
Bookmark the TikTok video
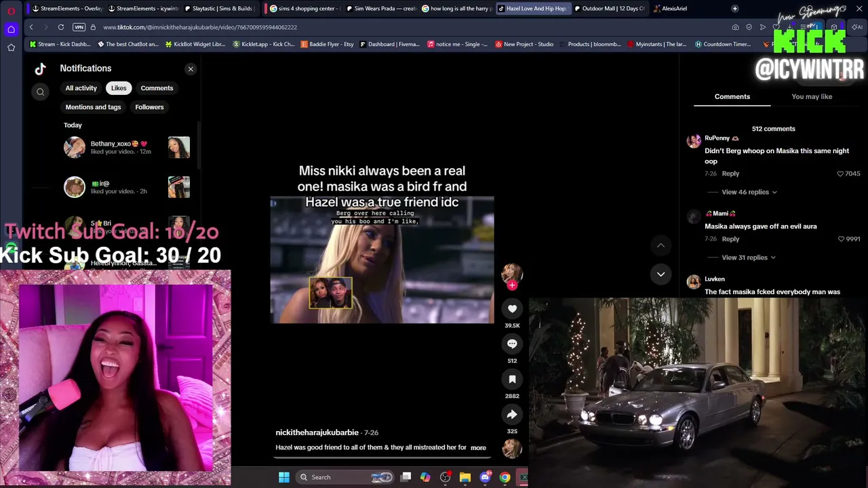click(512, 380)
